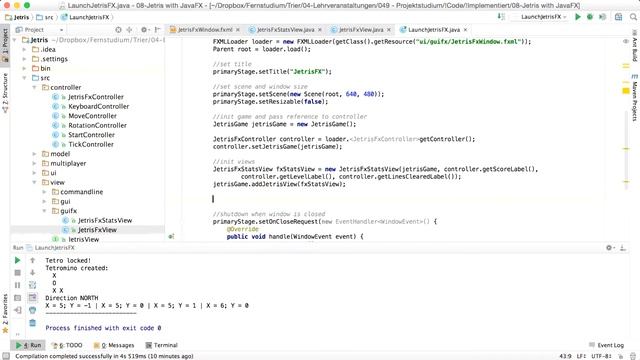Screen dimensions: 640x360
Task: Rerun the program in the Run panel
Action: coord(18,260)
